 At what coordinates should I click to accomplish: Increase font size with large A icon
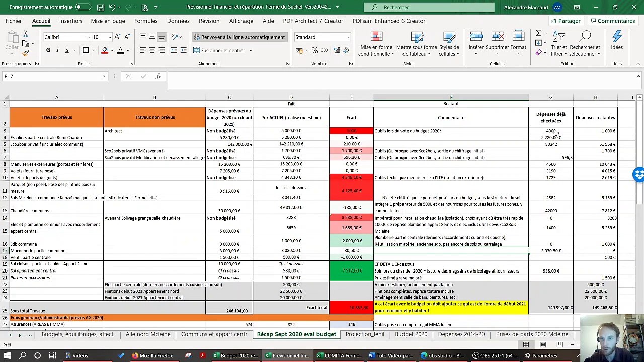click(117, 37)
